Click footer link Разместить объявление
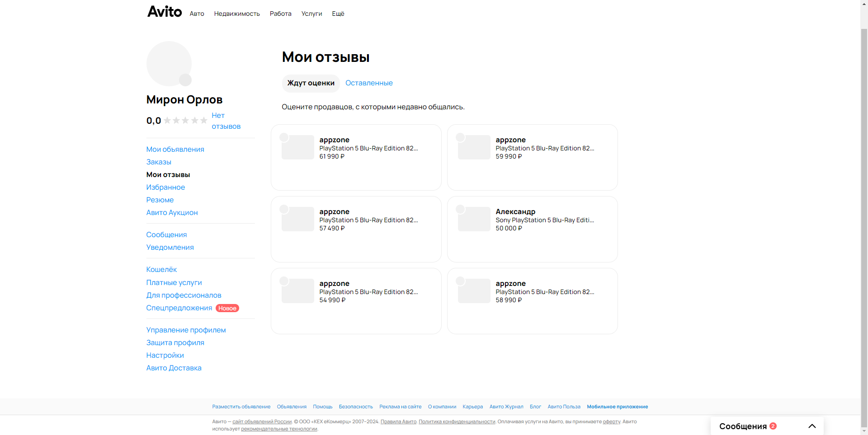 (241, 407)
